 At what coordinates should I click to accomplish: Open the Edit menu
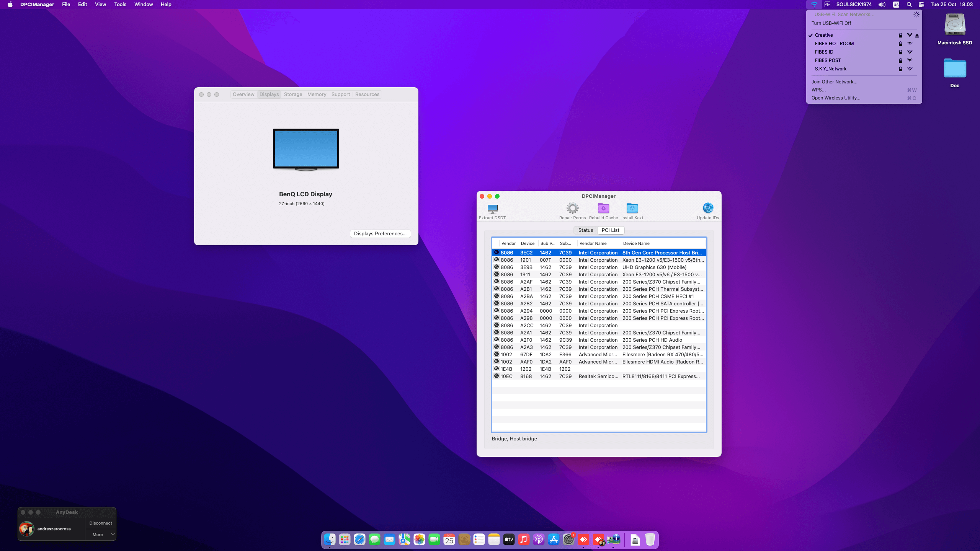[82, 5]
